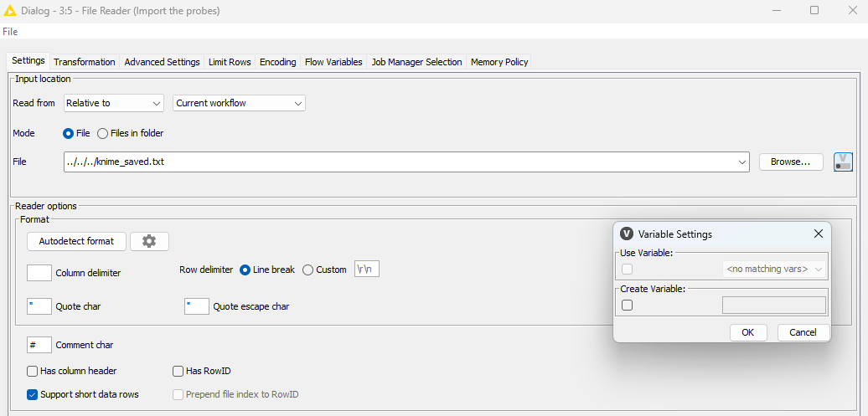The image size is (868, 416).
Task: Click the KNIME warning triangle title icon
Action: click(x=10, y=10)
